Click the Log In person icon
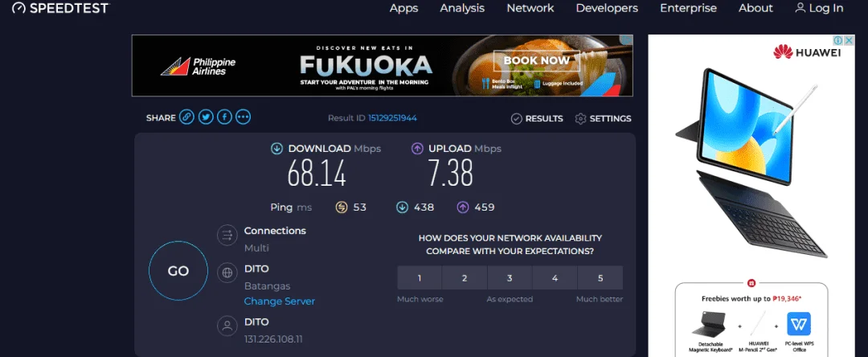Image resolution: width=868 pixels, height=357 pixels. tap(800, 8)
